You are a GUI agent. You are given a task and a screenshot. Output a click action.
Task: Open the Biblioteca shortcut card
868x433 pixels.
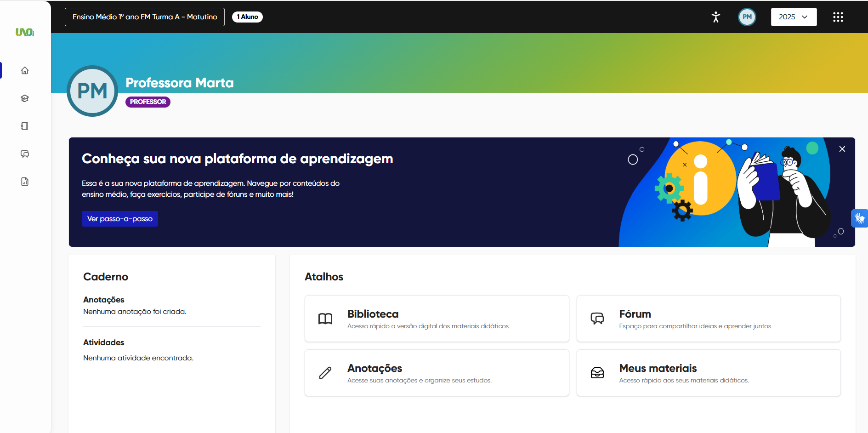click(437, 319)
